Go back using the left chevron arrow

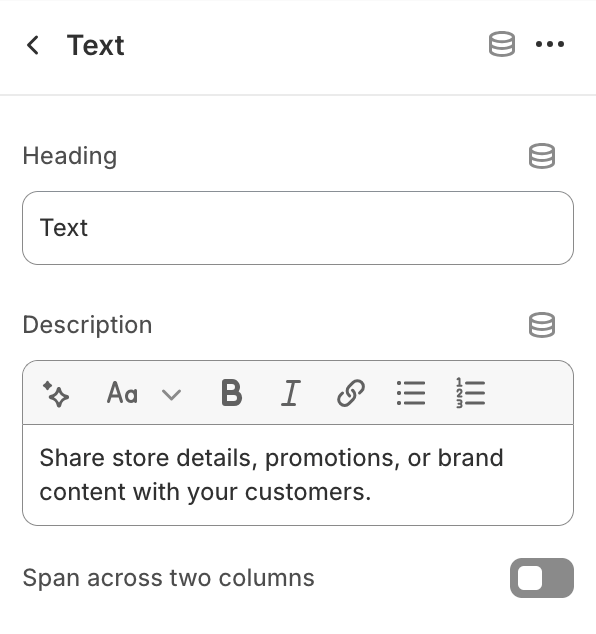[33, 44]
